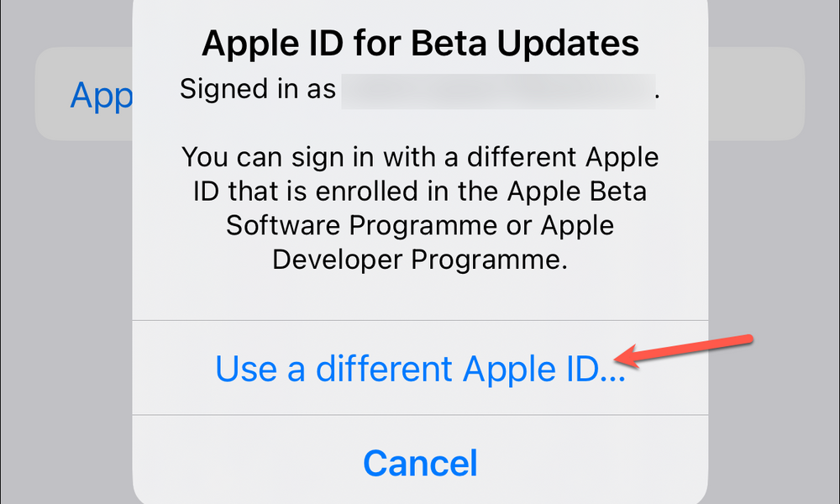
Task: Tap the partially hidden blue App link
Action: [102, 95]
